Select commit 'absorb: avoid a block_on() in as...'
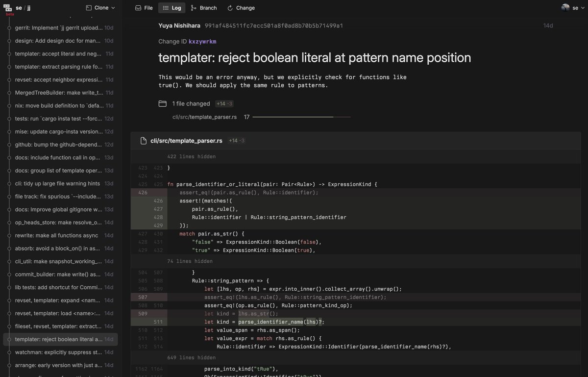 pos(61,249)
